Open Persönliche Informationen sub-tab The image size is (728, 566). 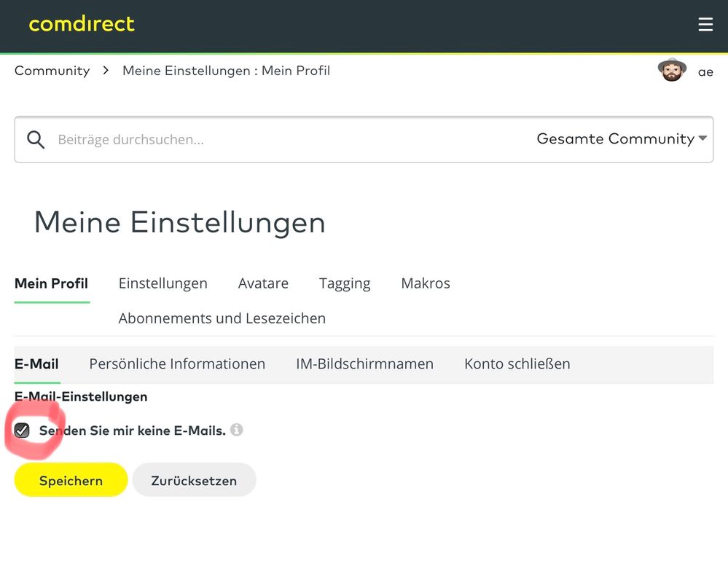177,363
